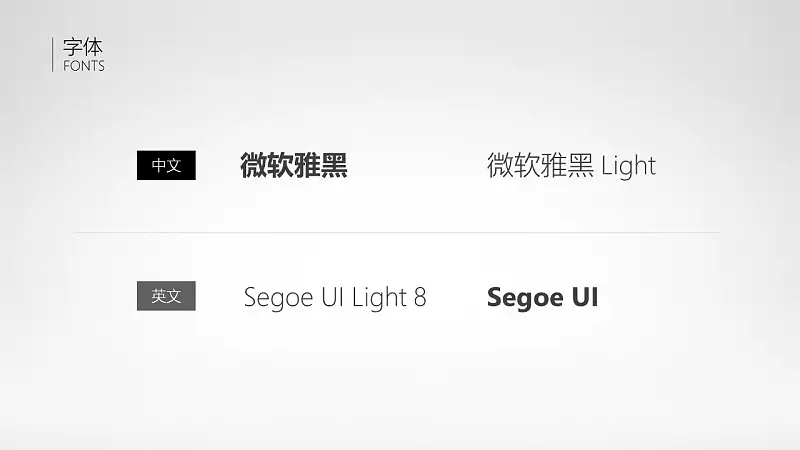Click the "体" character in the heading

93,47
